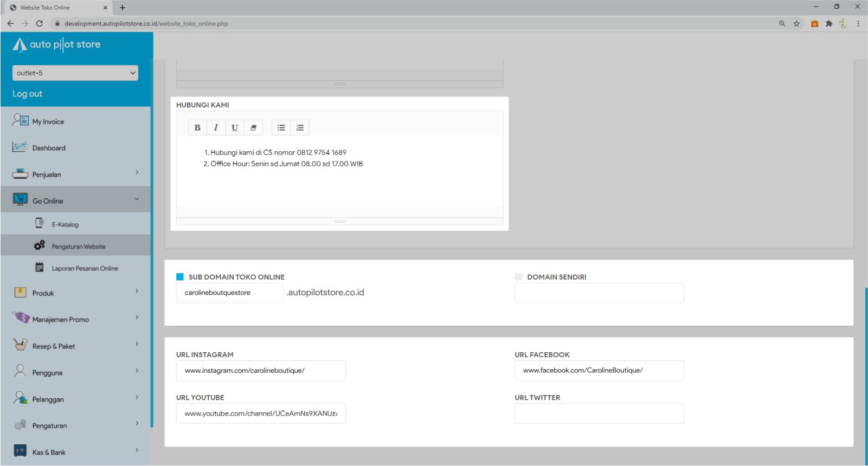Open the E-Katalog submenu item
The image size is (868, 466).
coord(65,224)
